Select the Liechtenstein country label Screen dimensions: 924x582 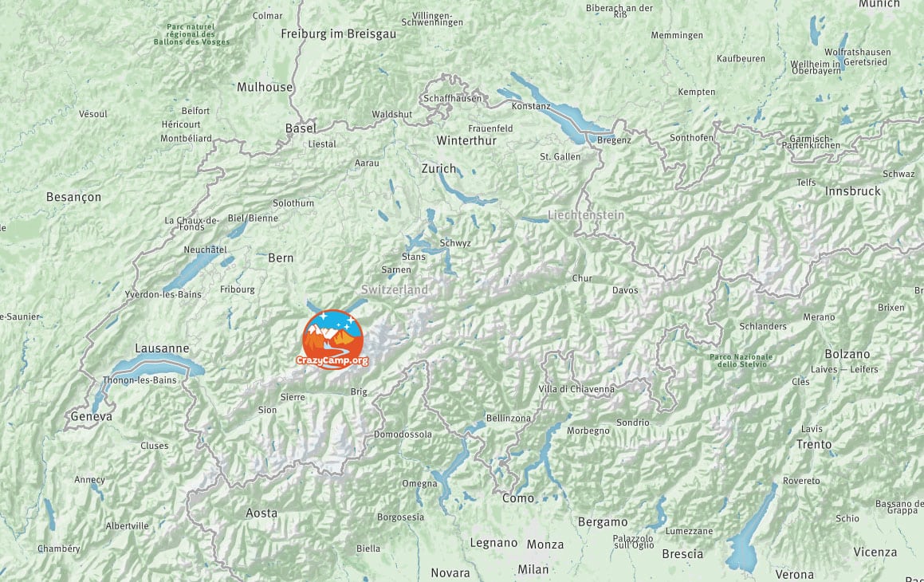click(586, 215)
